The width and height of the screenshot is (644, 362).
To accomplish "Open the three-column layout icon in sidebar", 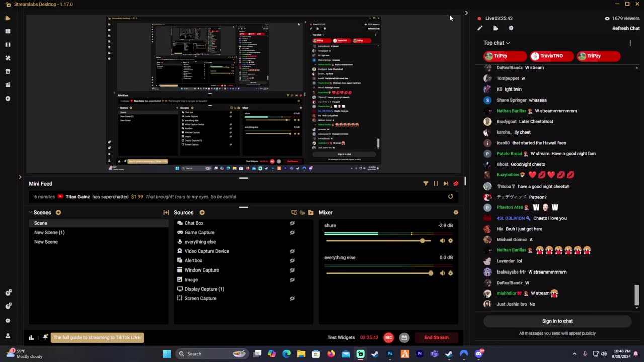I will 8,44.
